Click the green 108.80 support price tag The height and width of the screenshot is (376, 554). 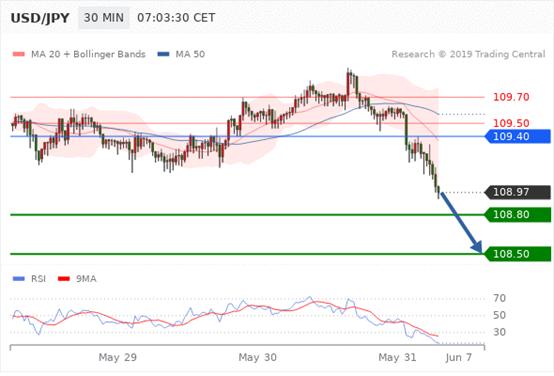click(x=518, y=215)
